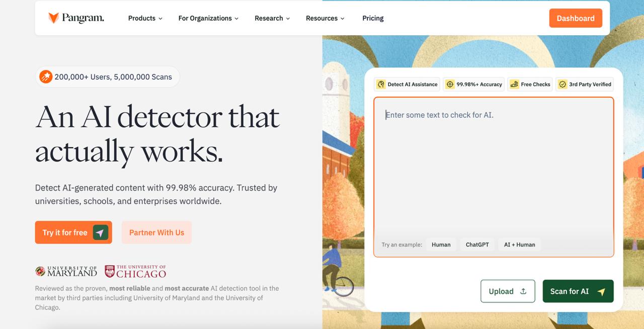644x329 pixels.
Task: Click the 3rd Party Verified checkmark icon
Action: coord(562,84)
